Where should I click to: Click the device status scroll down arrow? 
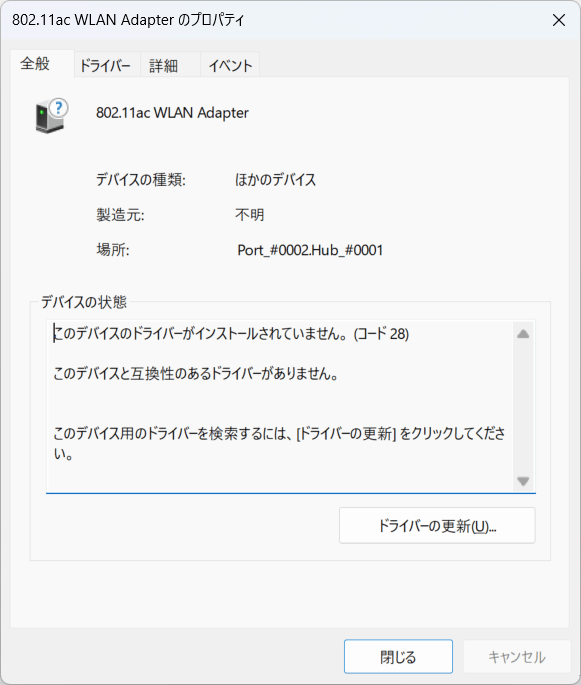point(523,481)
